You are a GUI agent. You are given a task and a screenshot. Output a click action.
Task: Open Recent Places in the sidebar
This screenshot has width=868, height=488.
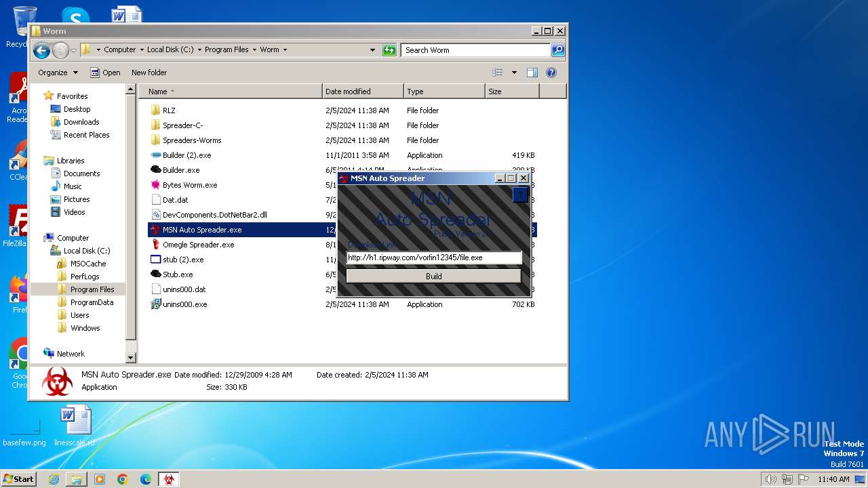[x=86, y=135]
